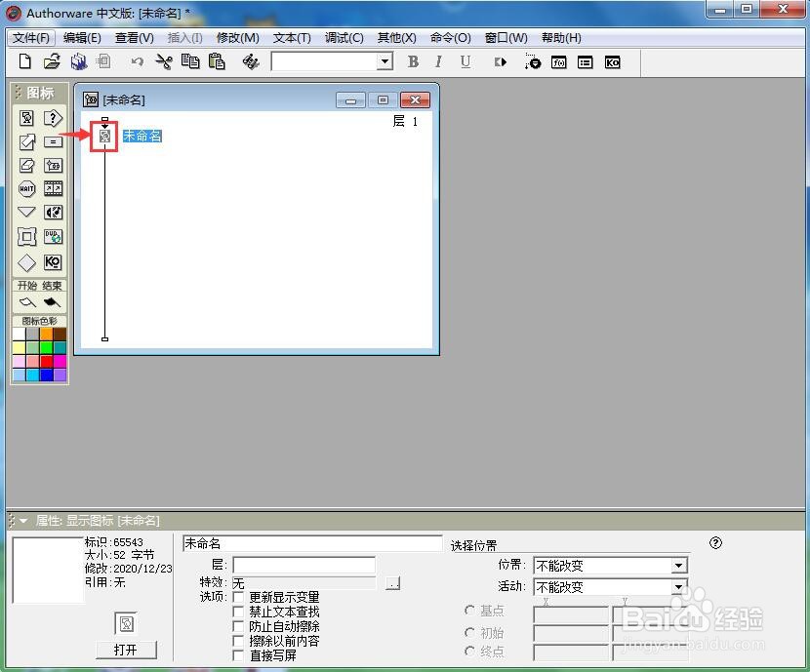Enable the 防止自动擦除 checkbox
This screenshot has width=810, height=672.
click(x=238, y=626)
